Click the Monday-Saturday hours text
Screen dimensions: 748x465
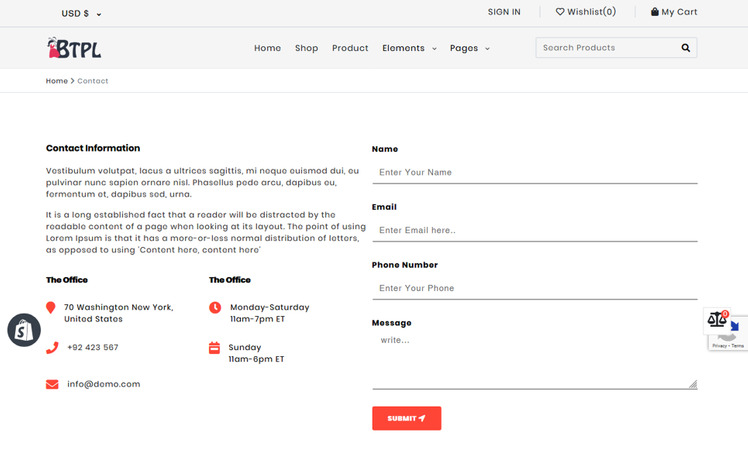click(x=270, y=313)
